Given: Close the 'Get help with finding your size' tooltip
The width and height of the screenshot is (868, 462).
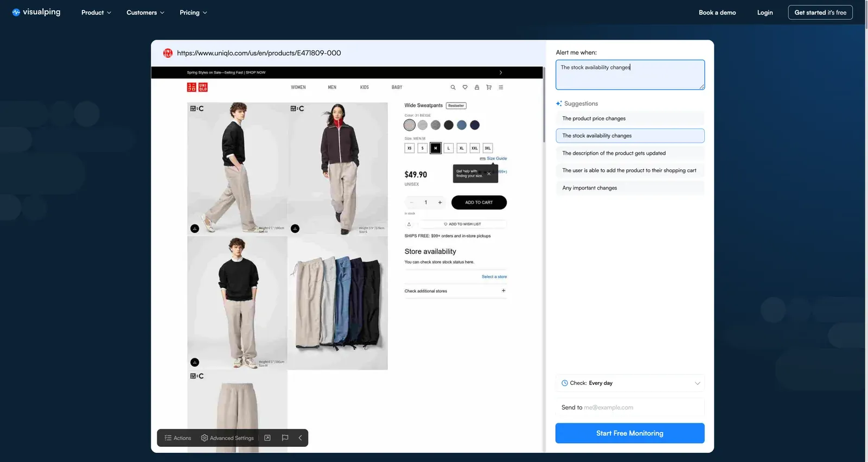Looking at the screenshot, I should coord(489,174).
